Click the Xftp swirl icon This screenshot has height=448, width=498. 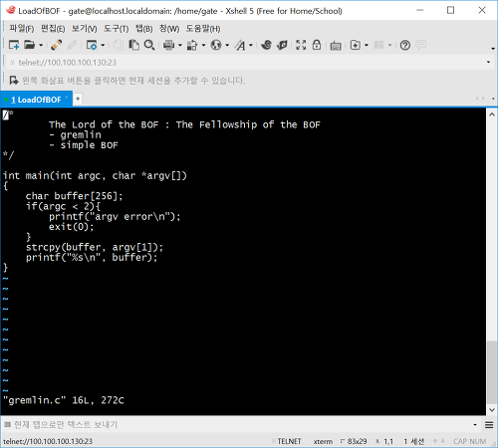click(266, 45)
